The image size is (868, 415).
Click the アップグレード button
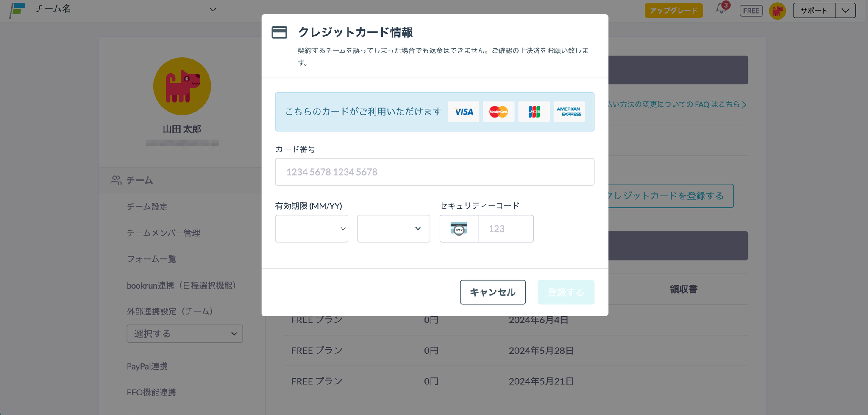tap(673, 11)
